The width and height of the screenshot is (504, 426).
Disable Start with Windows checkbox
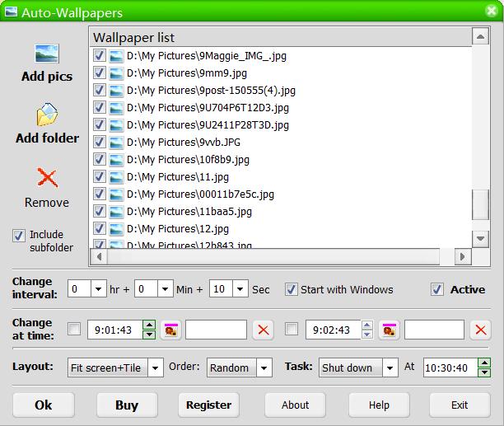pyautogui.click(x=291, y=289)
